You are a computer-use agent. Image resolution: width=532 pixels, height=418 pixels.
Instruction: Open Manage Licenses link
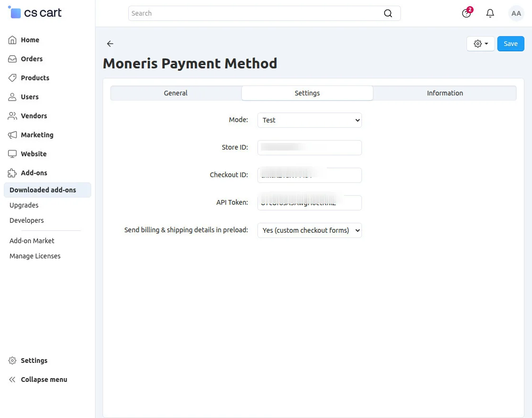35,256
